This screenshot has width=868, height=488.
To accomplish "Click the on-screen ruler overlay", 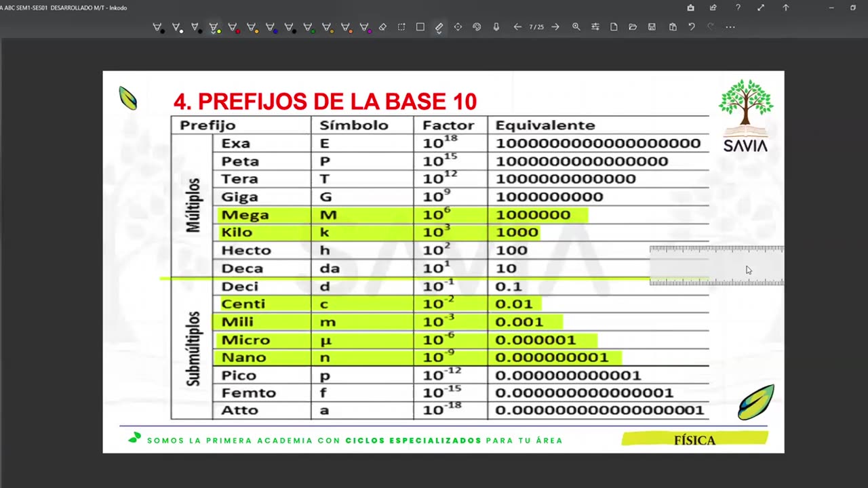I will [x=717, y=266].
